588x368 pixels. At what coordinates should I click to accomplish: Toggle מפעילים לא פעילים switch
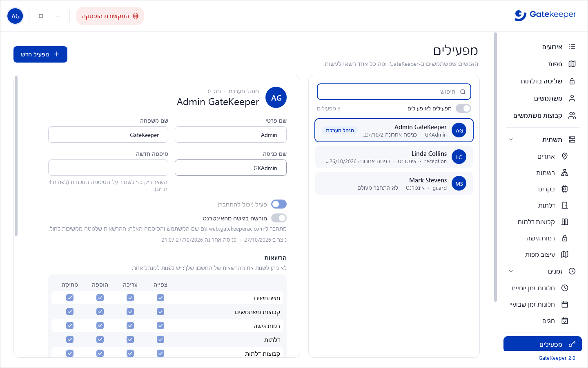pyautogui.click(x=463, y=108)
